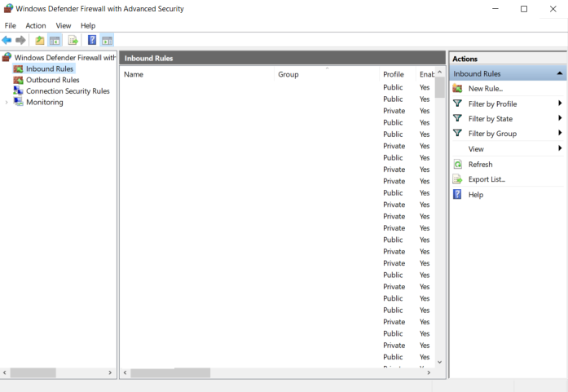Select Inbound Rules in the tree
The image size is (568, 392).
tap(50, 68)
